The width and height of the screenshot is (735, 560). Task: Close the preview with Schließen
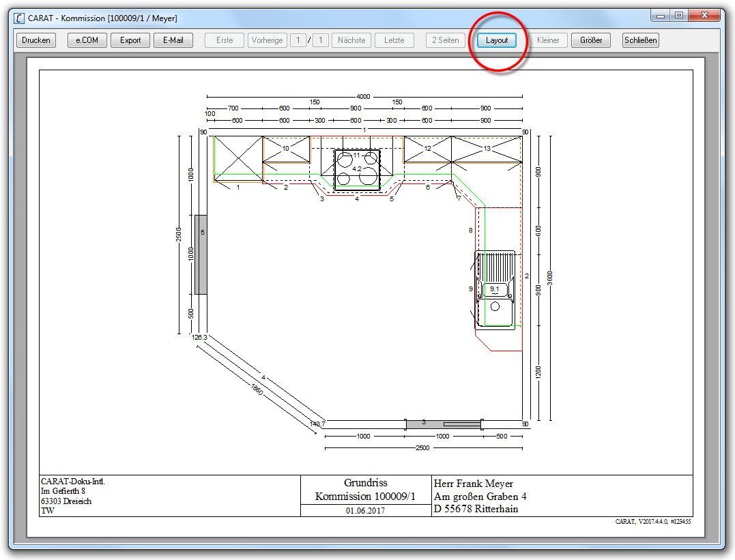[x=641, y=40]
